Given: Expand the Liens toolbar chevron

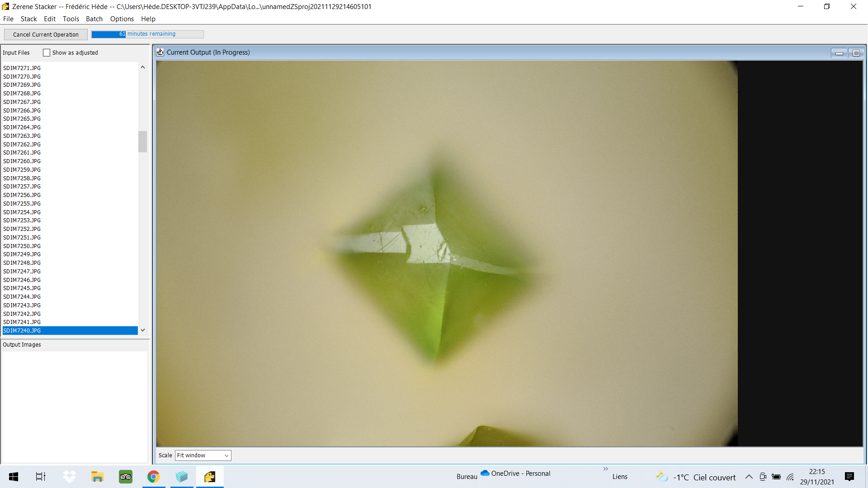Looking at the screenshot, I should [x=606, y=469].
